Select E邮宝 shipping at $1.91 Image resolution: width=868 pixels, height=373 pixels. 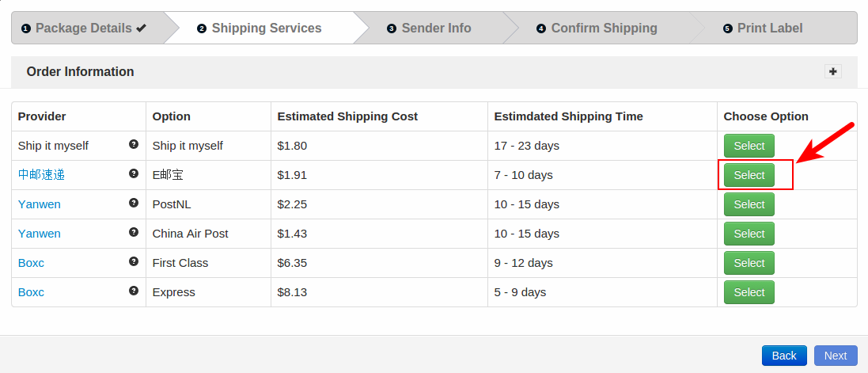(x=749, y=175)
